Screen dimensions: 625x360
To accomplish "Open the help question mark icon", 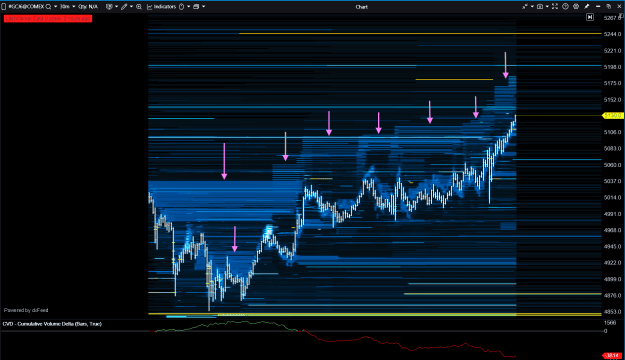I will pyautogui.click(x=565, y=6).
